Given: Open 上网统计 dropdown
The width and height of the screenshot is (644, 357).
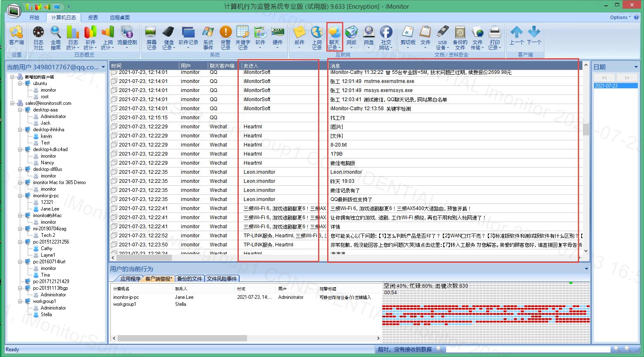Looking at the screenshot, I should click(107, 38).
